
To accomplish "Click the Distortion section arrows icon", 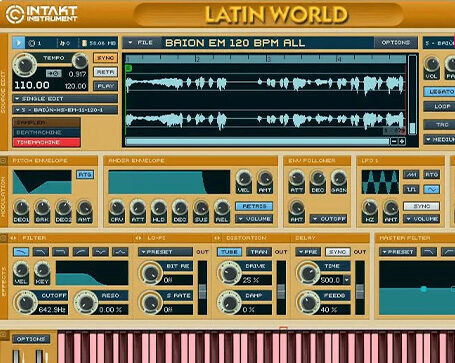I will (x=217, y=238).
